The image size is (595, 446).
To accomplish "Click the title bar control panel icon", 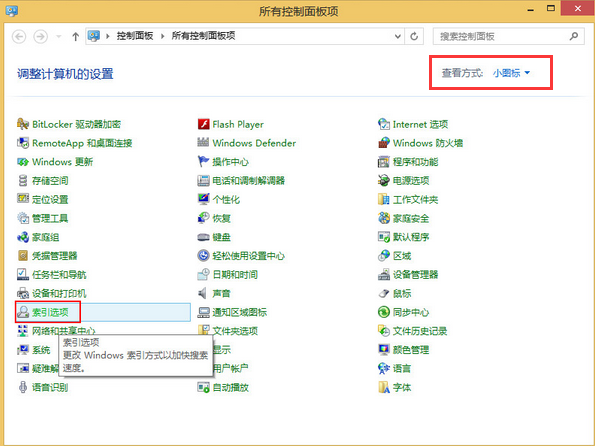I will pyautogui.click(x=11, y=10).
